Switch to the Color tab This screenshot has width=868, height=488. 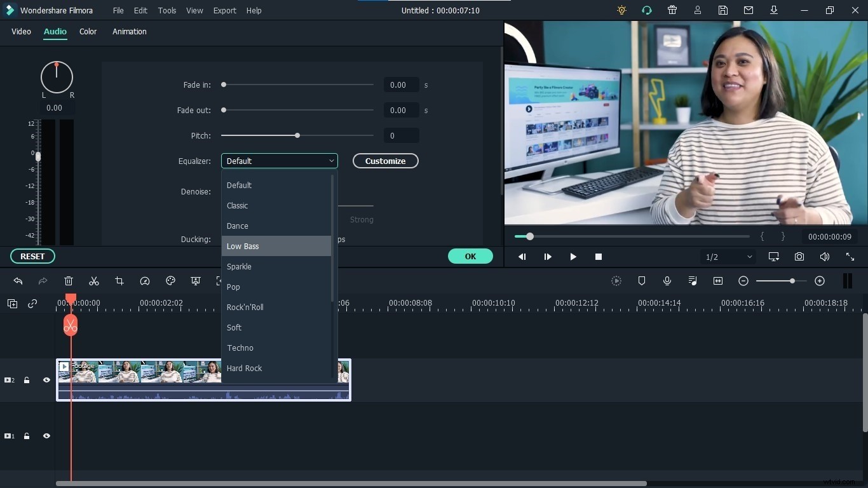[x=88, y=32]
